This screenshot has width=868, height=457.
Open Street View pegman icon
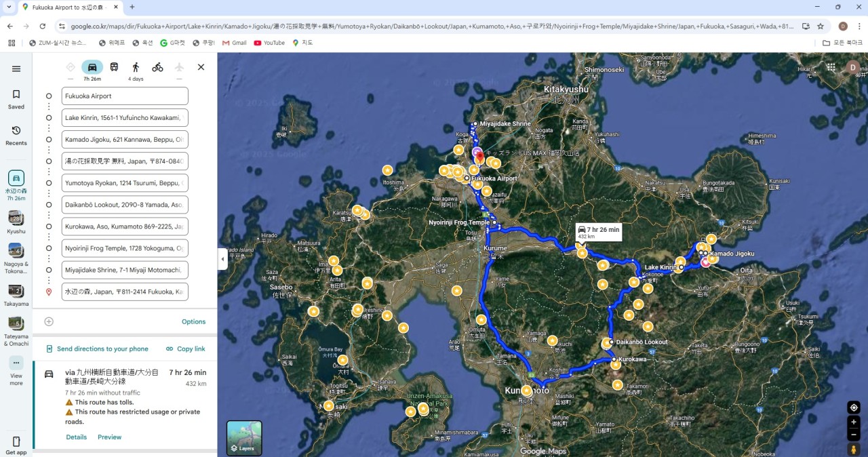pos(854,449)
